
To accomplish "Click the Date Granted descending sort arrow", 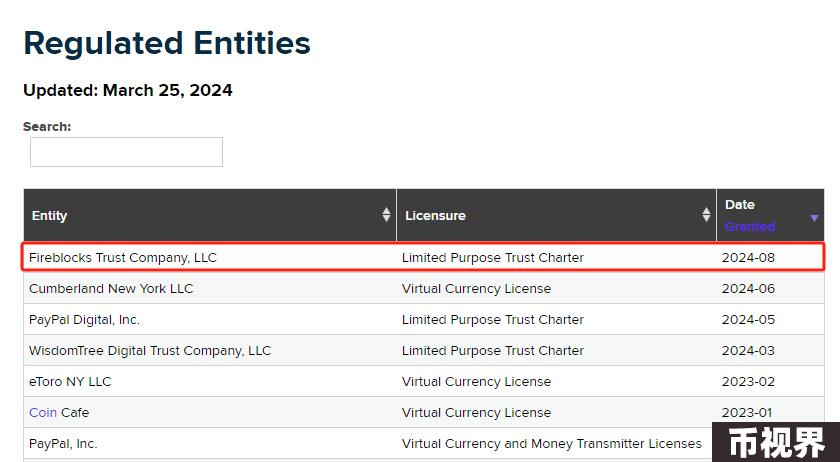I will click(x=814, y=217).
